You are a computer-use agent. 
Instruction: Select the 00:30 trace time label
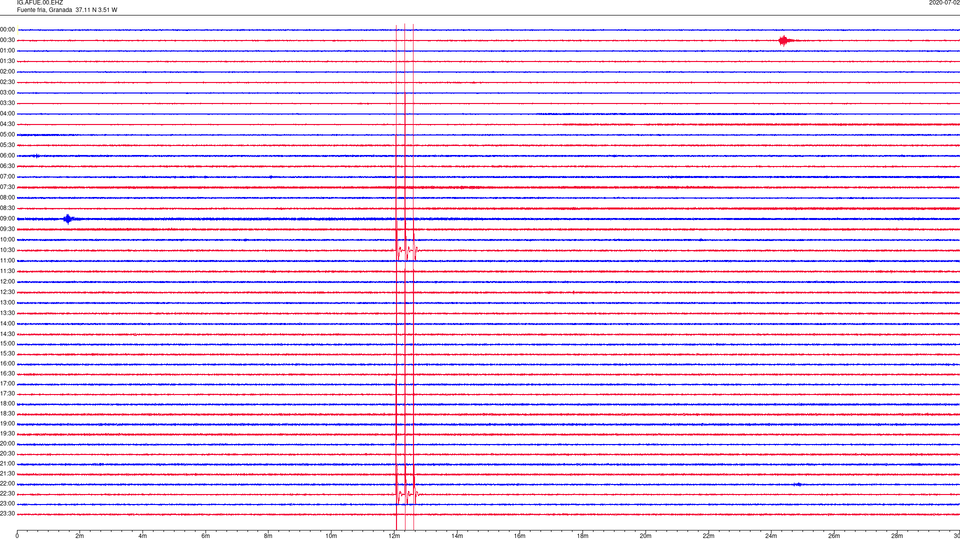pos(7,40)
